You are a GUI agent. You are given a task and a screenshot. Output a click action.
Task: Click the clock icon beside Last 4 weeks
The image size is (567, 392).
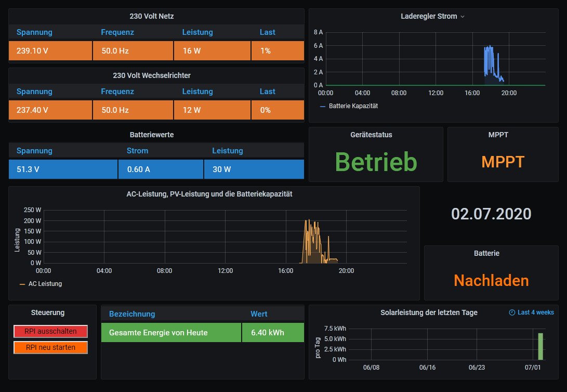point(512,312)
